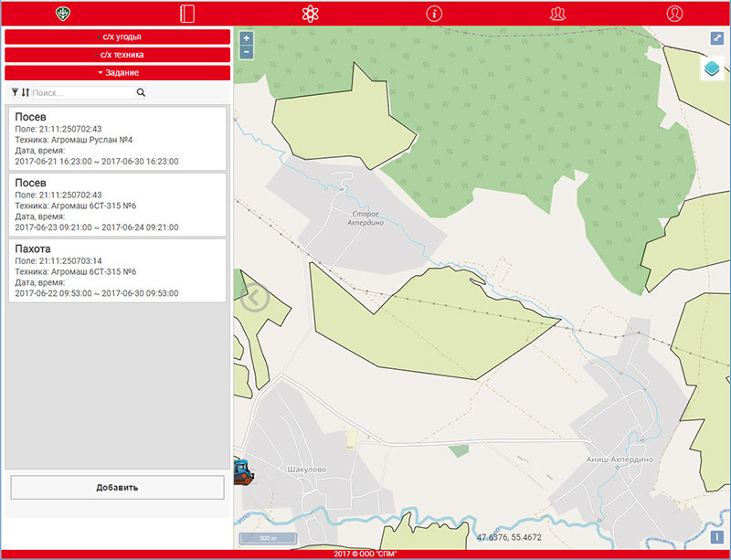Zoom out the map with minus button
731x560 pixels.
(246, 53)
